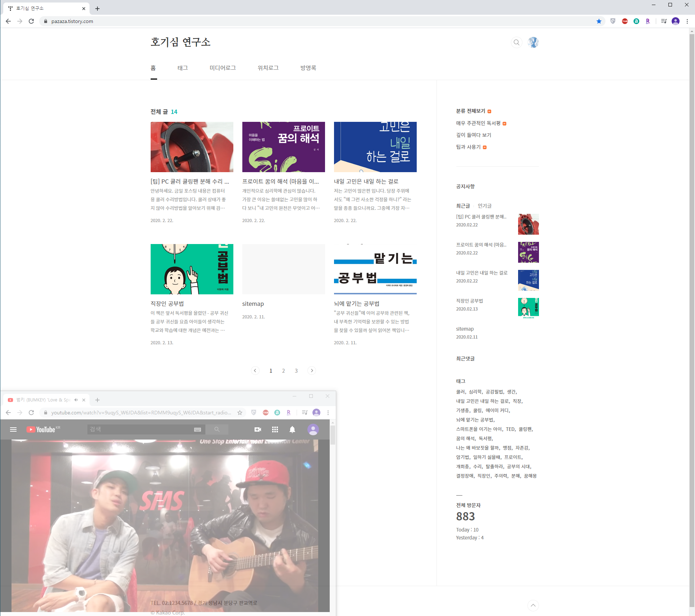The height and width of the screenshot is (616, 695).
Task: Open YouTube on-screen keyboard icon
Action: click(x=197, y=429)
